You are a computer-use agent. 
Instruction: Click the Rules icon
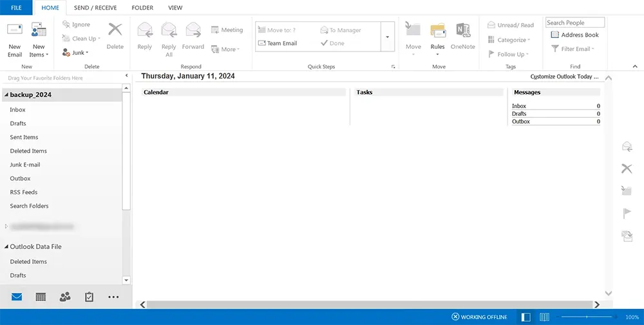click(438, 30)
